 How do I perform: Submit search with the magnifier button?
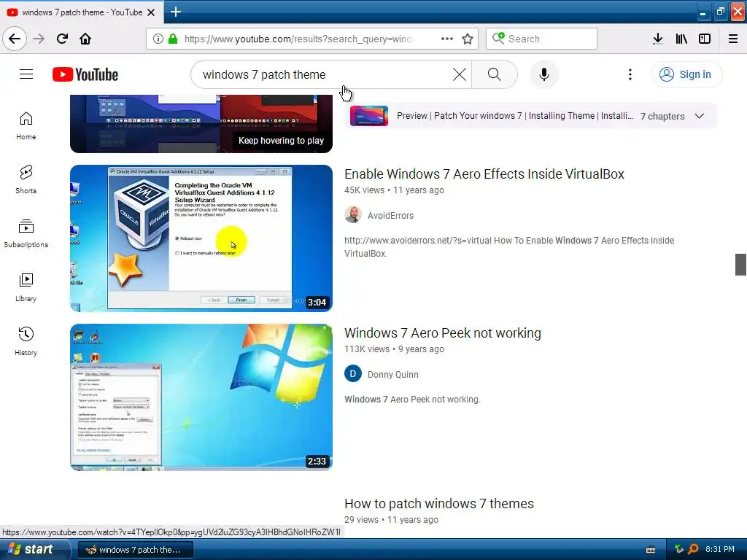tap(495, 74)
